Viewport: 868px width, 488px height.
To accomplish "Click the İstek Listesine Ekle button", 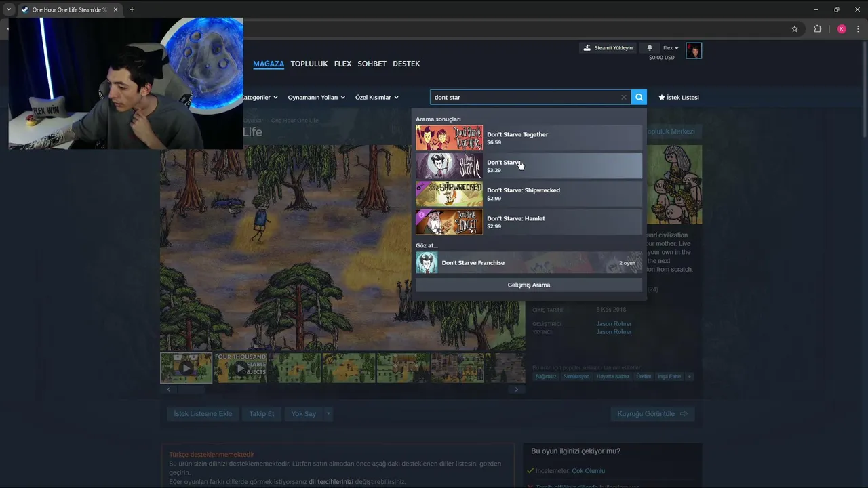I will [x=203, y=413].
